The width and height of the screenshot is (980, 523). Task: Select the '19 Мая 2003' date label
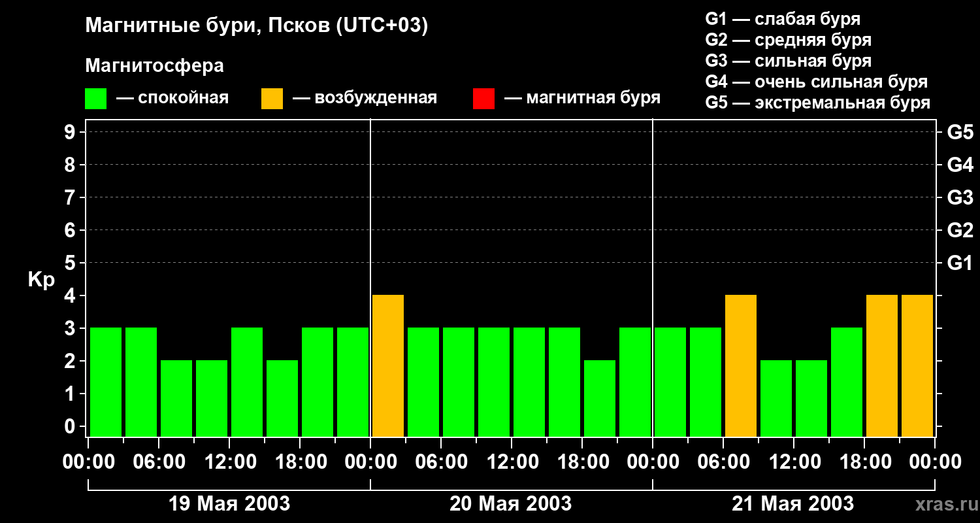[x=229, y=504]
